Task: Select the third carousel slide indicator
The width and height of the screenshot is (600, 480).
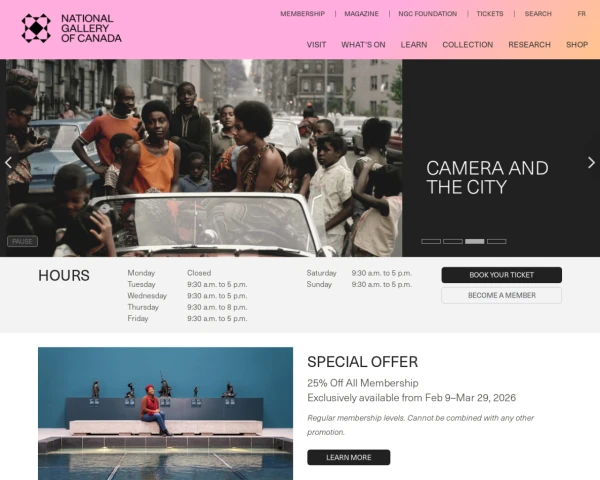Action: pyautogui.click(x=474, y=242)
